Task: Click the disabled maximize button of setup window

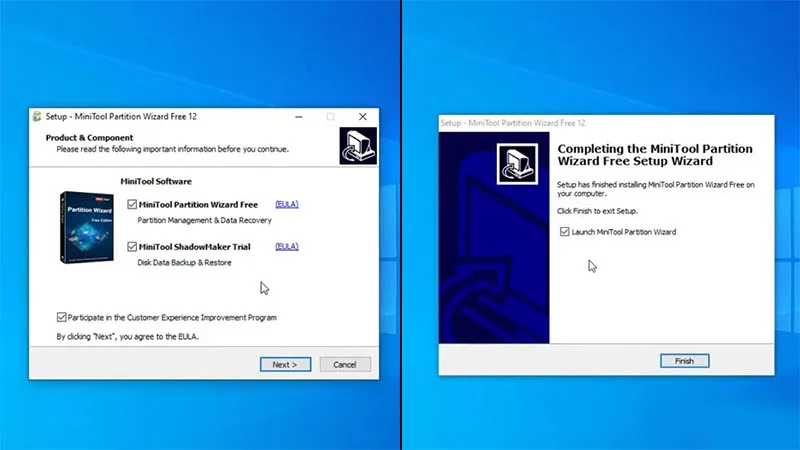Action: [331, 117]
